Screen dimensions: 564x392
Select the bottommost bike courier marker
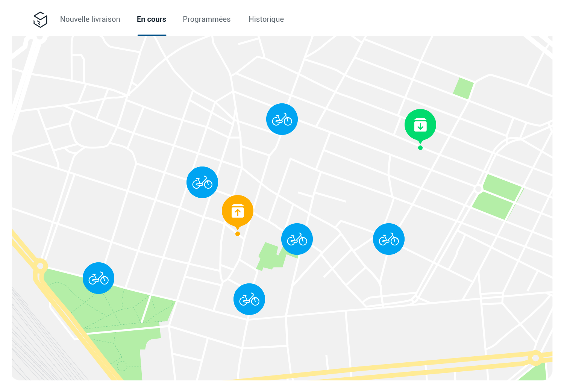coord(249,299)
